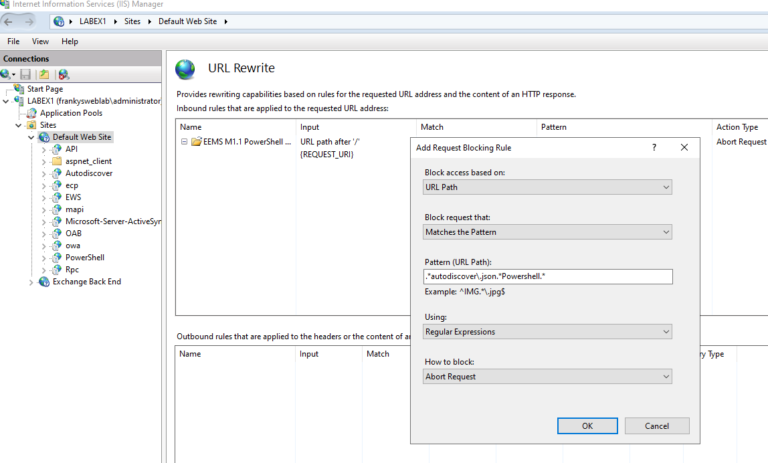
Task: Click the Pattern (URL Path) text field
Action: pyautogui.click(x=547, y=277)
